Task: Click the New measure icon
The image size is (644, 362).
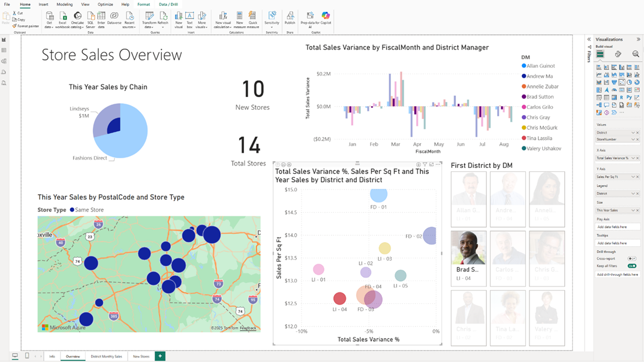Action: click(x=239, y=18)
